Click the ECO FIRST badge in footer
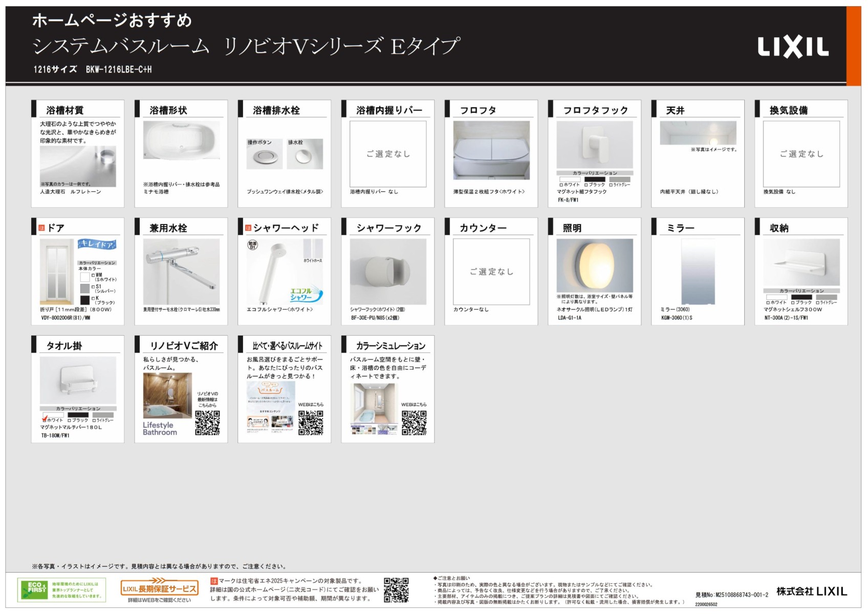 [x=61, y=590]
